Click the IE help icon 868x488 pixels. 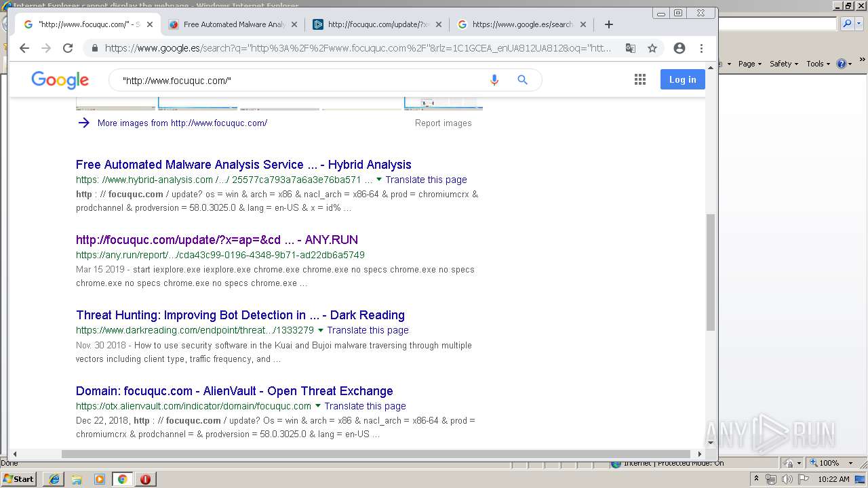coord(842,64)
